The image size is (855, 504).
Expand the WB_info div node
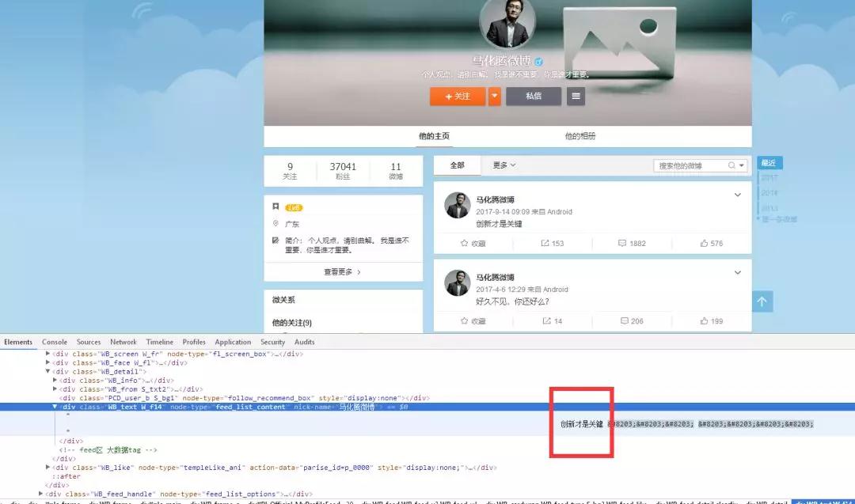point(55,380)
